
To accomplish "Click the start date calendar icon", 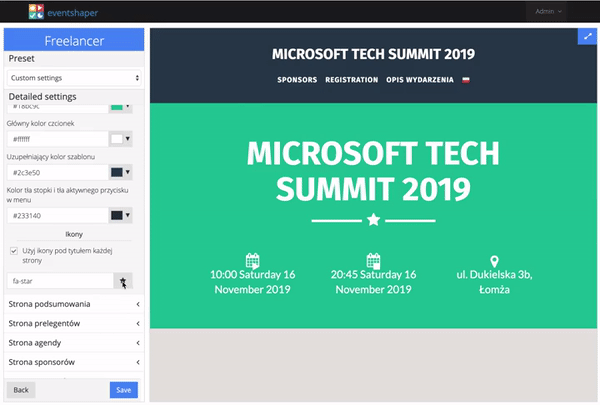I will click(253, 260).
